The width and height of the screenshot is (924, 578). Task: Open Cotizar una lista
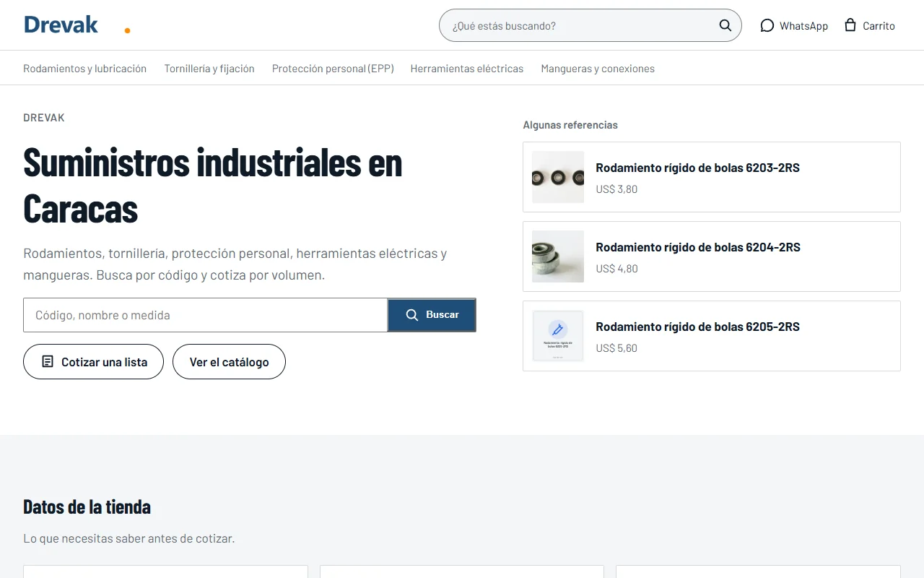click(93, 361)
